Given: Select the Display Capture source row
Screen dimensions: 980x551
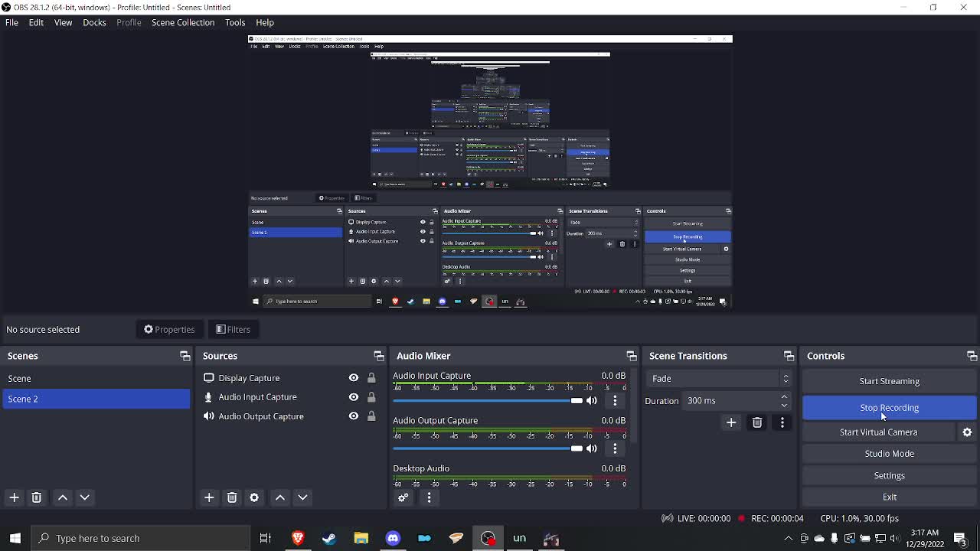Looking at the screenshot, I should pyautogui.click(x=290, y=378).
